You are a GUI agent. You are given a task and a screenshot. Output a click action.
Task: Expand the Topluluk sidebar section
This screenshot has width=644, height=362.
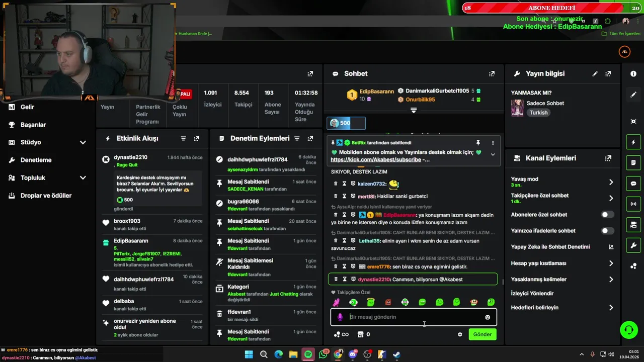click(83, 177)
